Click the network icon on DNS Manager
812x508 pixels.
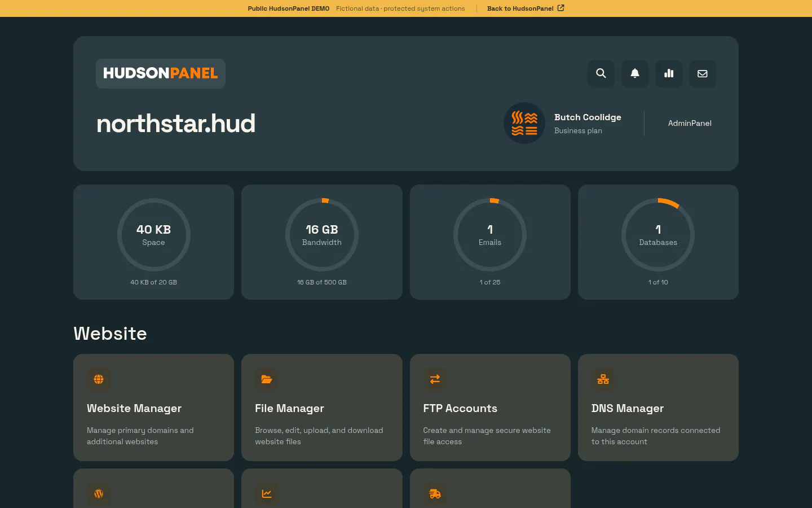(603, 379)
